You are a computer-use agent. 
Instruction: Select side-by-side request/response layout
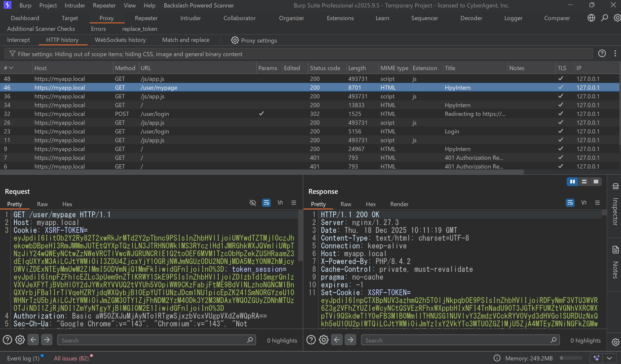572,182
